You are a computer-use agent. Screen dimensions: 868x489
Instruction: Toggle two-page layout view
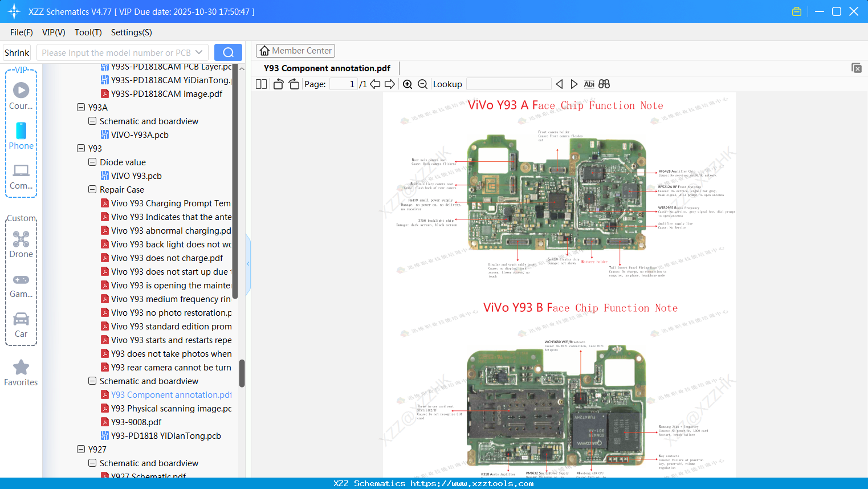(261, 84)
